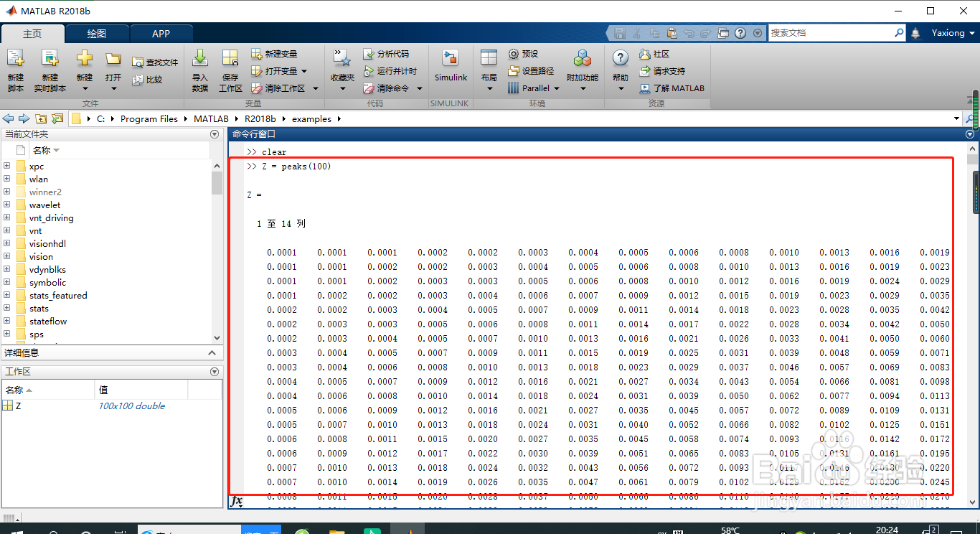The height and width of the screenshot is (534, 980).
Task: Click the cut scissors icon in quick access toolbar
Action: [x=638, y=33]
